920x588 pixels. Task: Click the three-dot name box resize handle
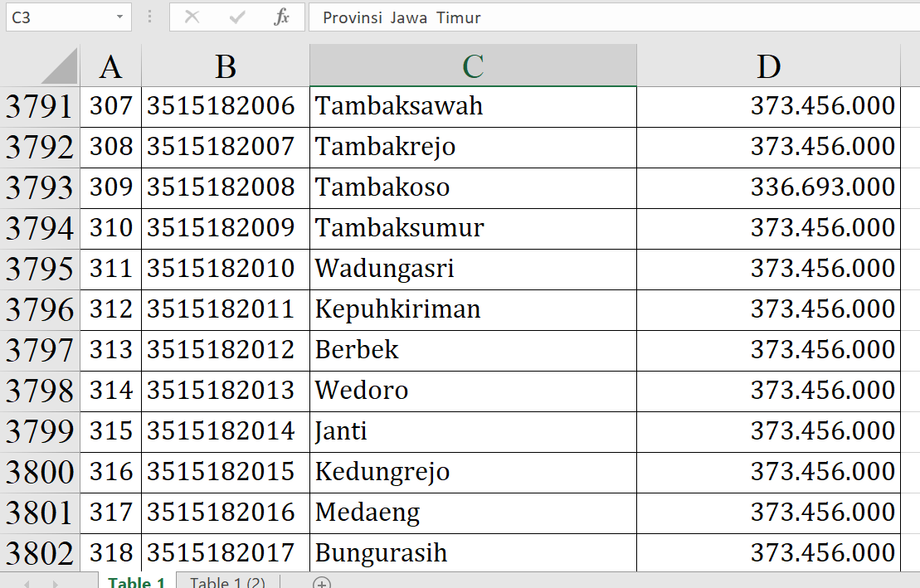coord(149,17)
